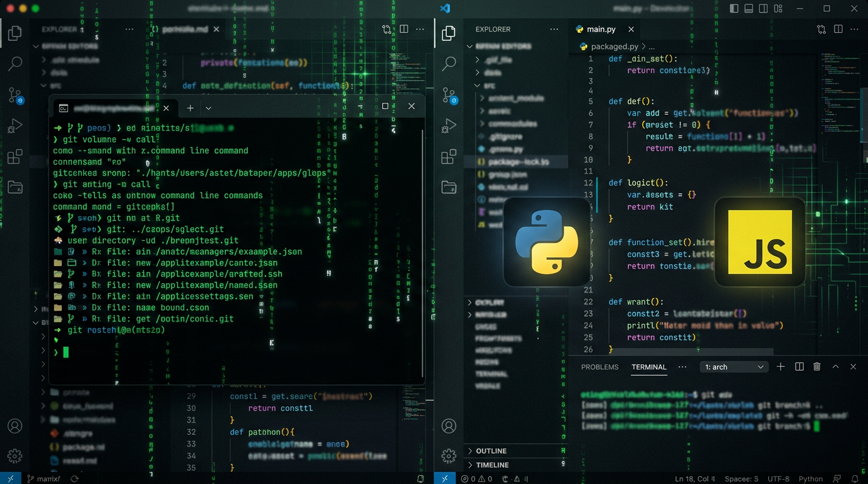Switch to the PROBLEMS tab
This screenshot has height=484, width=868.
coord(600,367)
